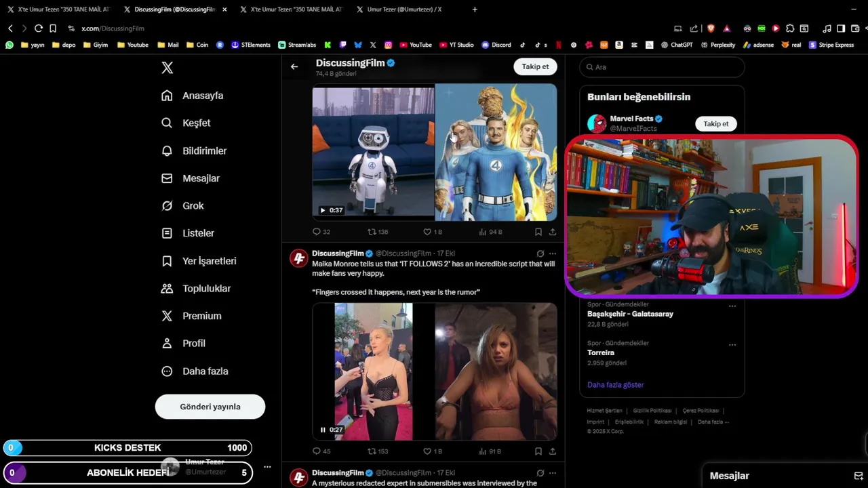Screen dimensions: 868x488
Task: Open Premium in the sidebar
Action: tap(191, 316)
